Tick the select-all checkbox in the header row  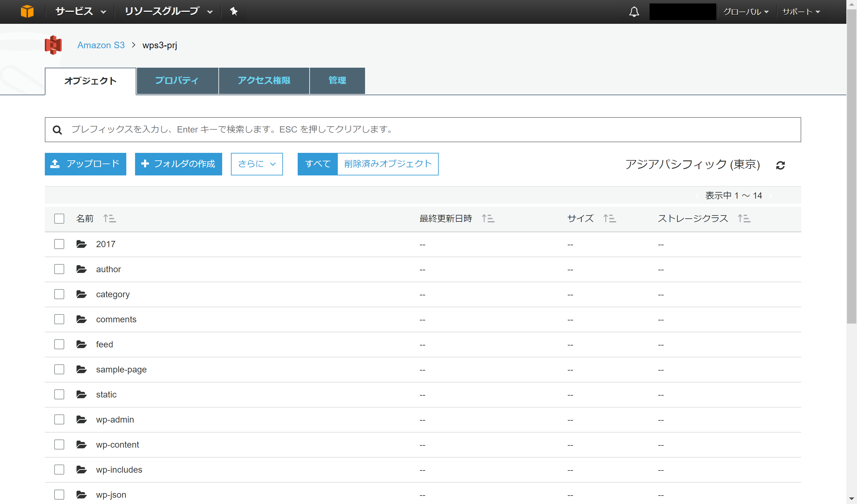59,219
